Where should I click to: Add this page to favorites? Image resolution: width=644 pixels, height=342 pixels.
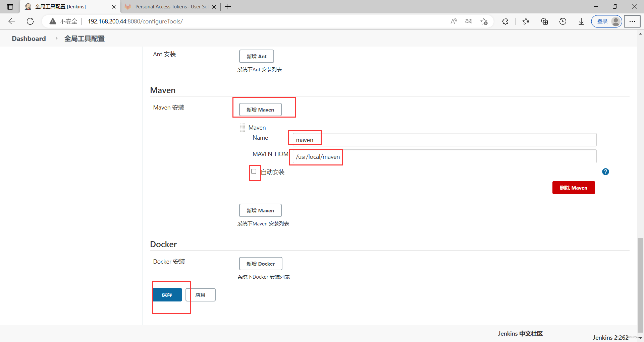pyautogui.click(x=484, y=21)
